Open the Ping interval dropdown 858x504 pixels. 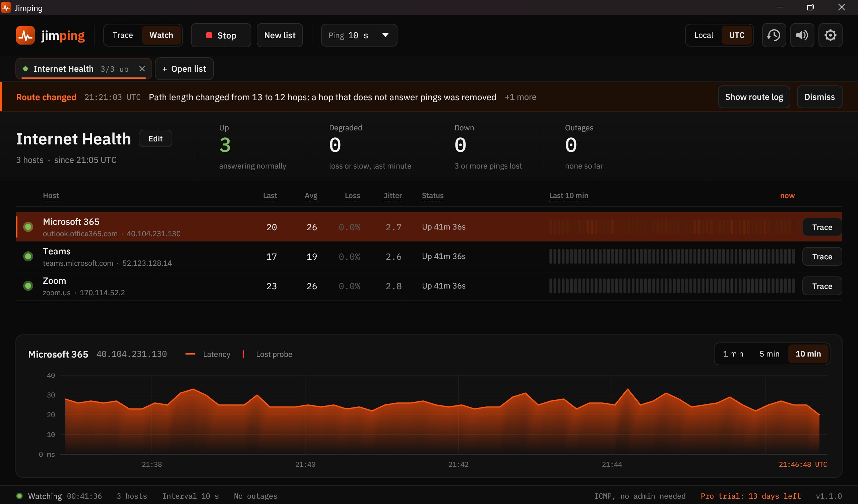tap(359, 35)
